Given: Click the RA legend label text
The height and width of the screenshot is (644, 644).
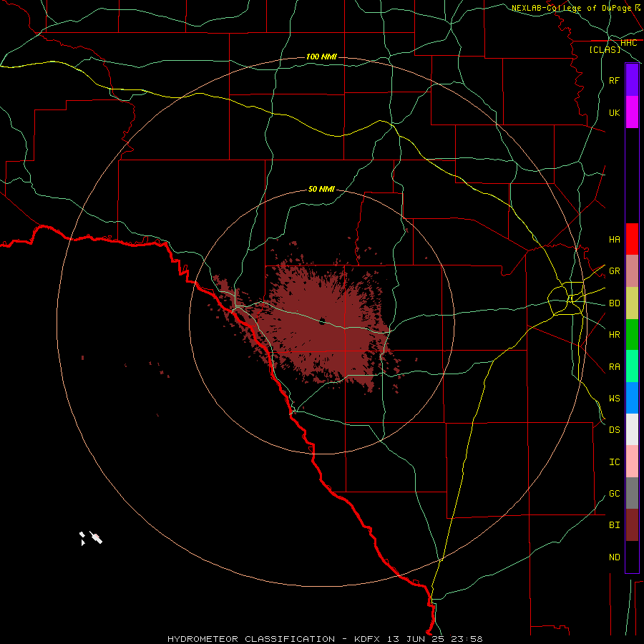Looking at the screenshot, I should click(615, 366).
